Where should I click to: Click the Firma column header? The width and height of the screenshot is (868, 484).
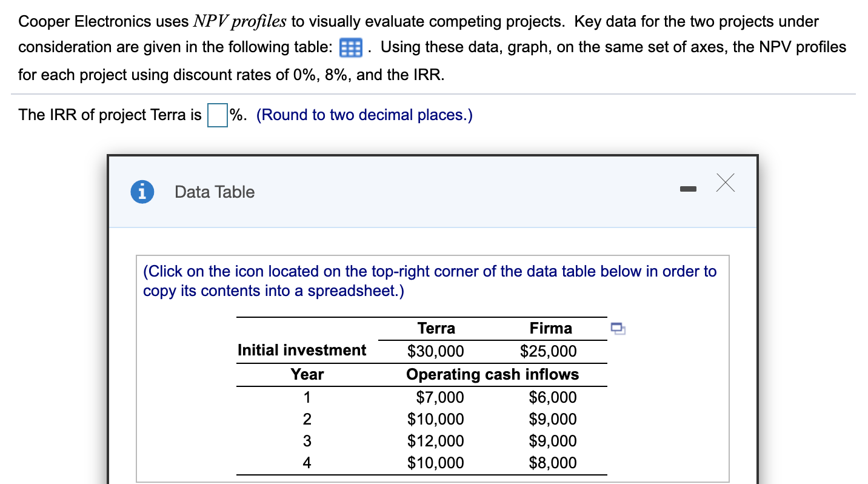(x=550, y=328)
